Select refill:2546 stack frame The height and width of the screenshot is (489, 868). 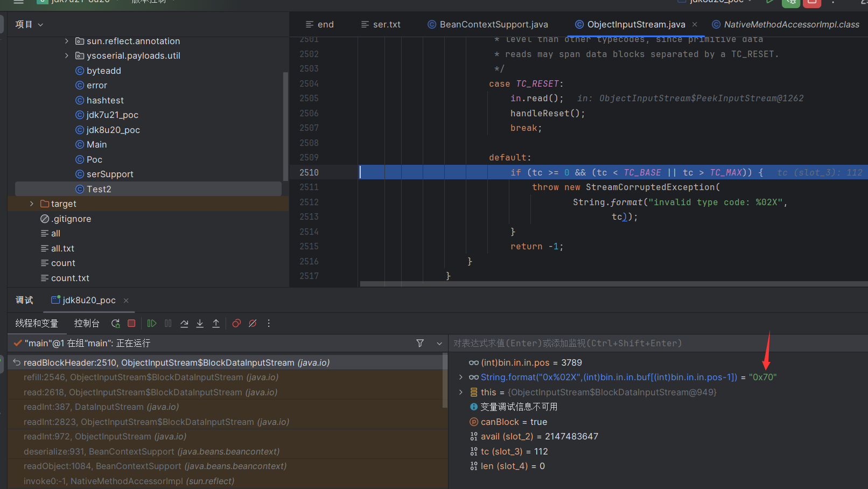pos(227,377)
